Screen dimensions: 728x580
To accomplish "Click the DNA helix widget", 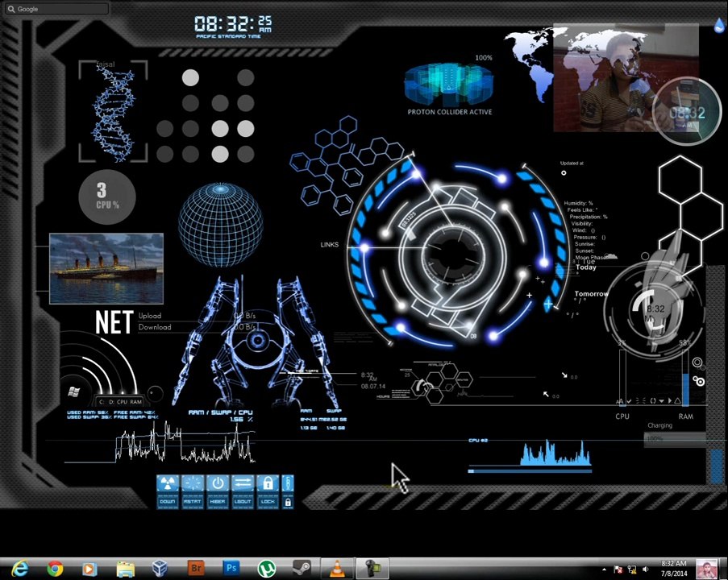I will (114, 111).
